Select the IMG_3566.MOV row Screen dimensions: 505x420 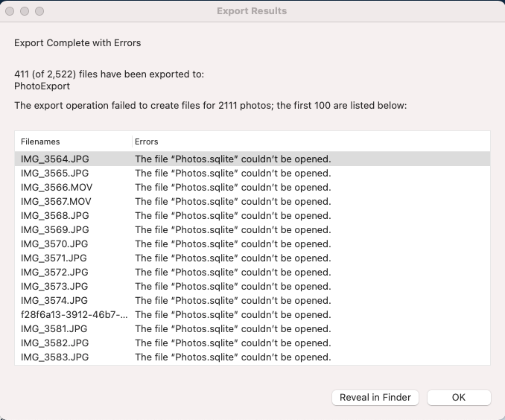point(252,187)
